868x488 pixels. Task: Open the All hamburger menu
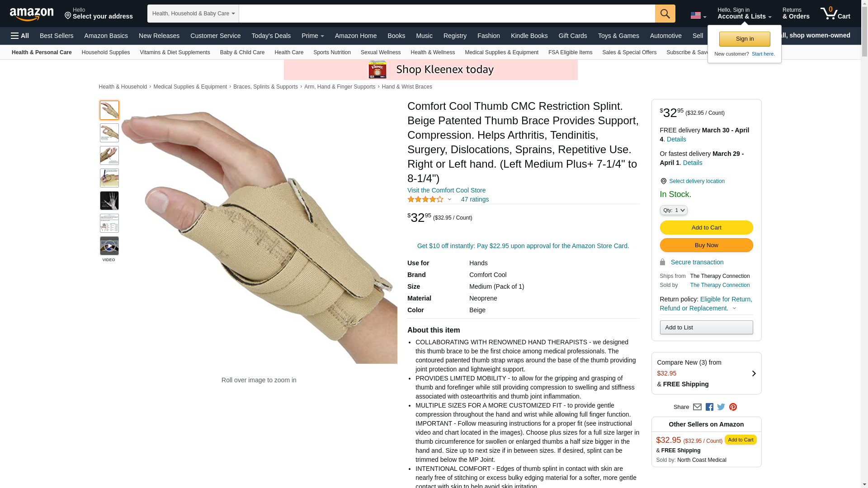[x=20, y=36]
